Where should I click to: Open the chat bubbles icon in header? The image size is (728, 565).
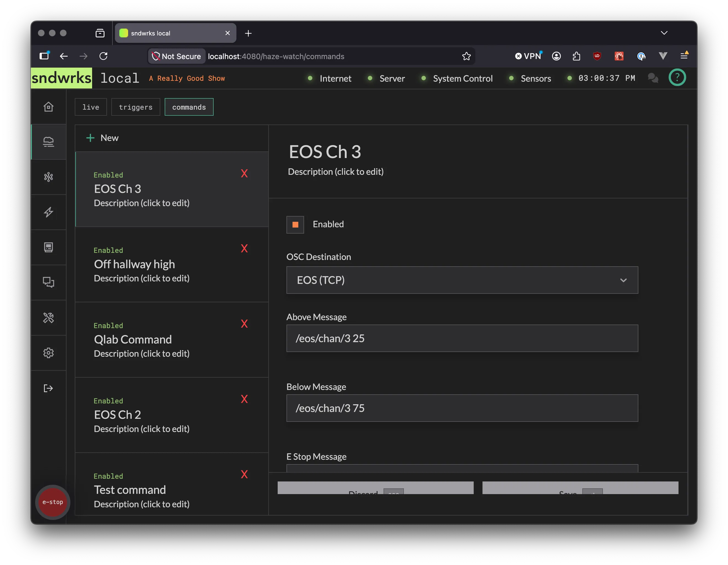(653, 78)
